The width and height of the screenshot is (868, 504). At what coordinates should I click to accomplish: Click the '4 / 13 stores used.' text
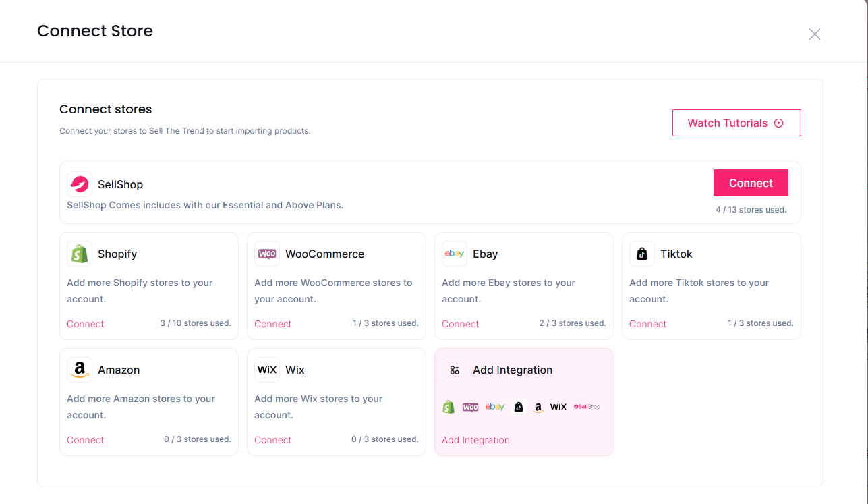tap(751, 210)
